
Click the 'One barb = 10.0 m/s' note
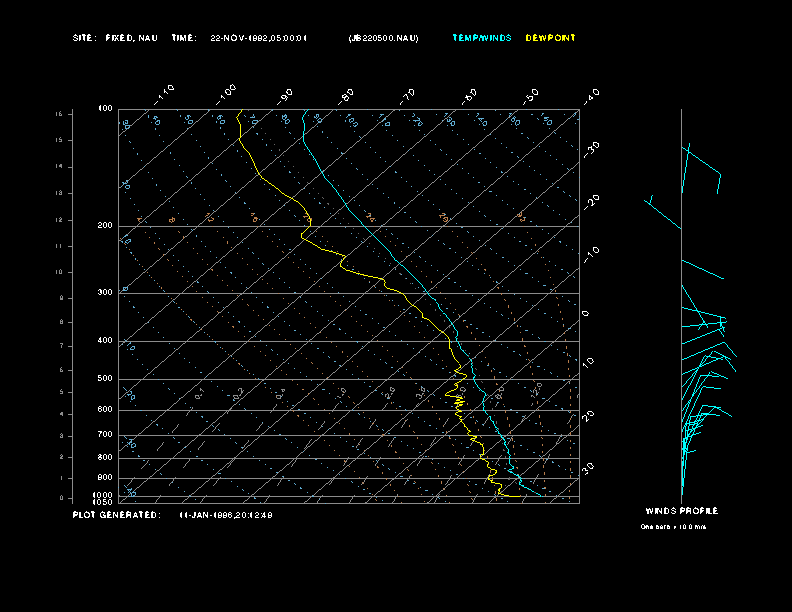coord(673,526)
